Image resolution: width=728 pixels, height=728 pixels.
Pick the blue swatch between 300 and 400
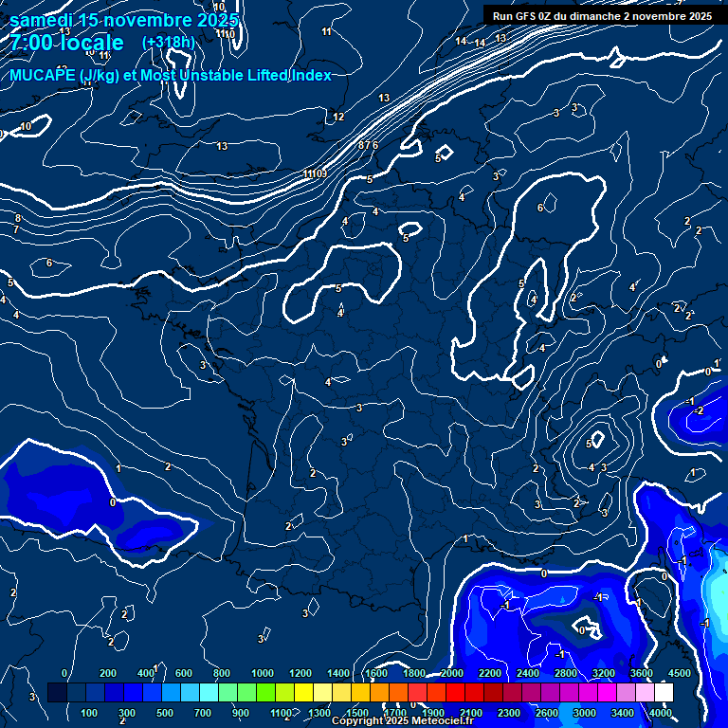(133, 692)
